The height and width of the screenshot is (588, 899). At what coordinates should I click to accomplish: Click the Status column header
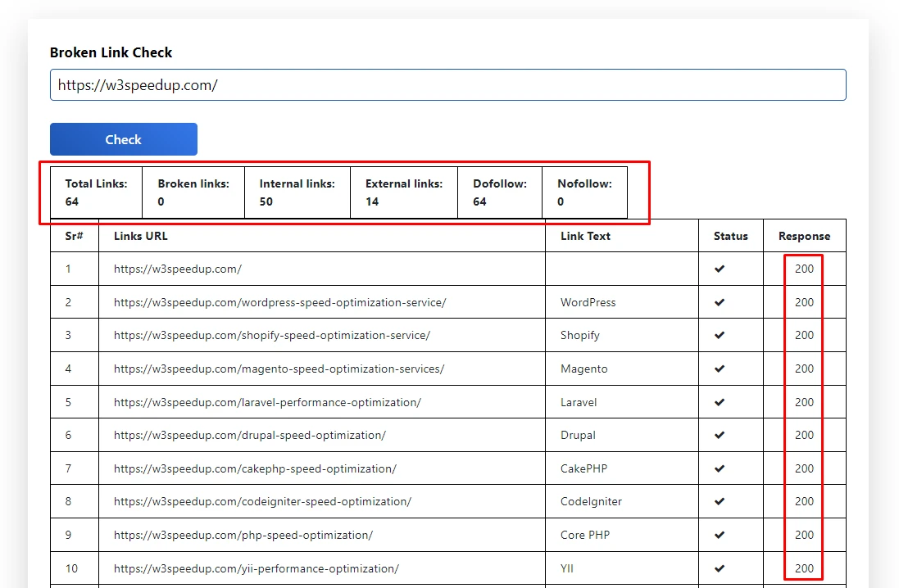coord(730,236)
